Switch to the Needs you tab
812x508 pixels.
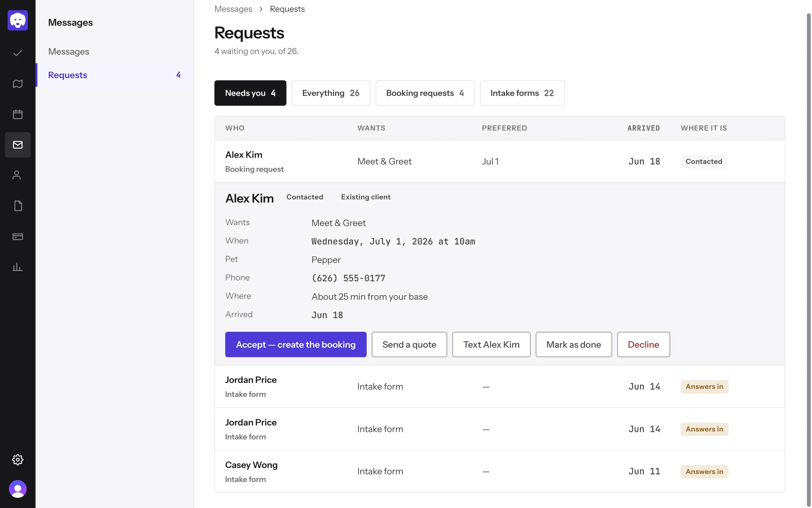tap(250, 93)
